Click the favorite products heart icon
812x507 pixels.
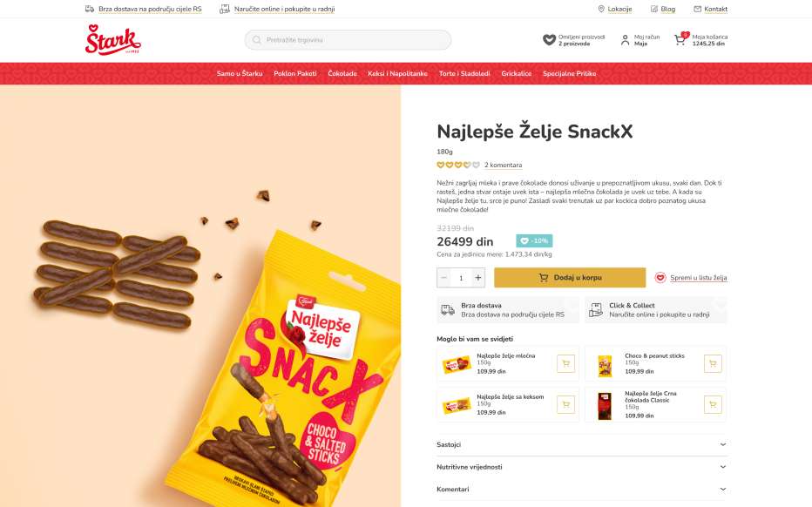tap(549, 40)
